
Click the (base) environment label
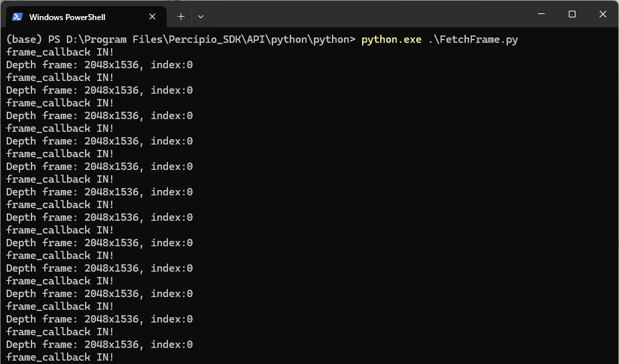[x=23, y=39]
